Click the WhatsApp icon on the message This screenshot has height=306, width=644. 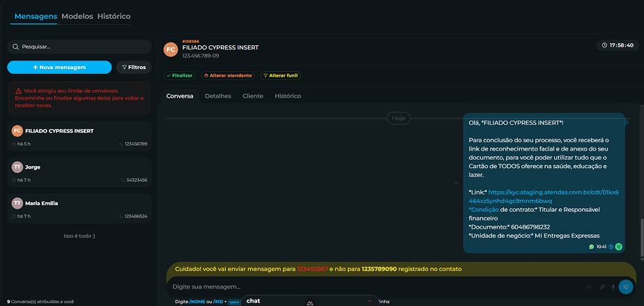(x=592, y=247)
